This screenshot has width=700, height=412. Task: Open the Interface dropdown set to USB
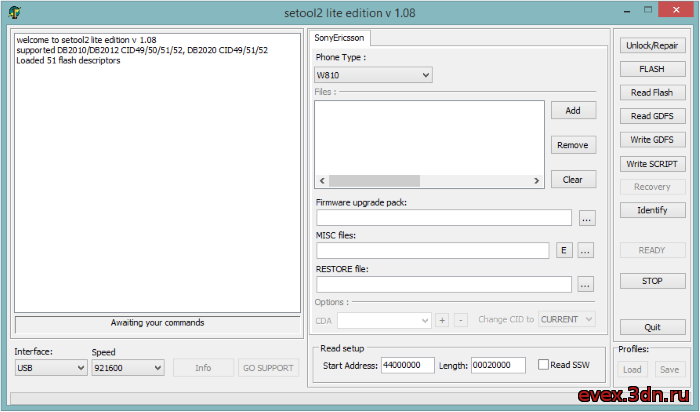(x=51, y=368)
